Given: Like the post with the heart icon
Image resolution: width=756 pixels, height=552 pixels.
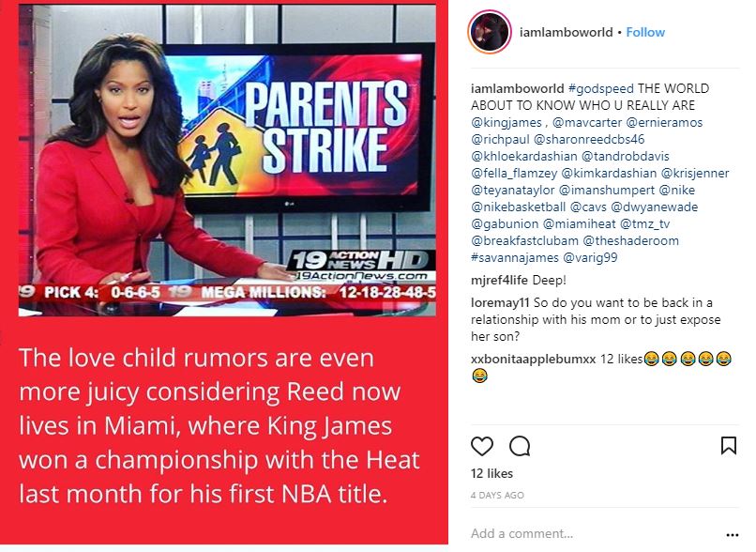Looking at the screenshot, I should tap(482, 446).
